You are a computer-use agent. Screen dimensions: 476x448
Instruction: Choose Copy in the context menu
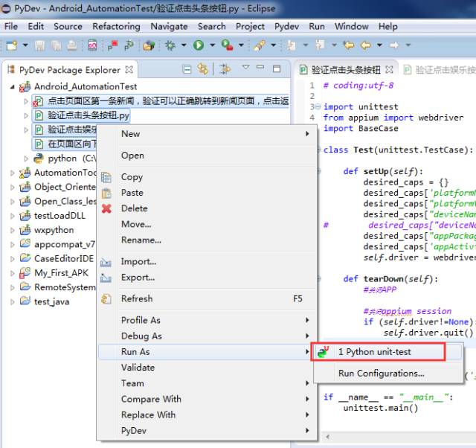[x=208, y=177]
